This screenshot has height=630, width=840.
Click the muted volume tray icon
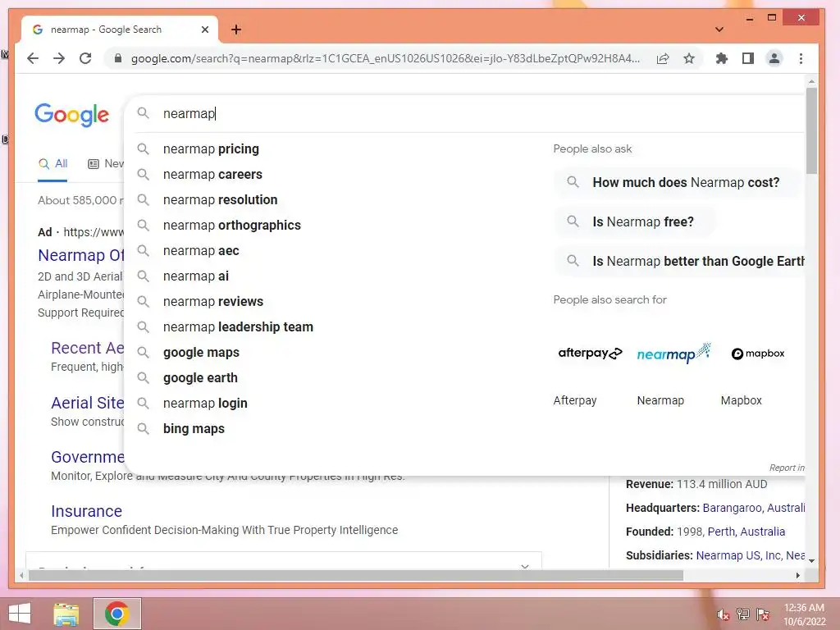[x=723, y=614]
